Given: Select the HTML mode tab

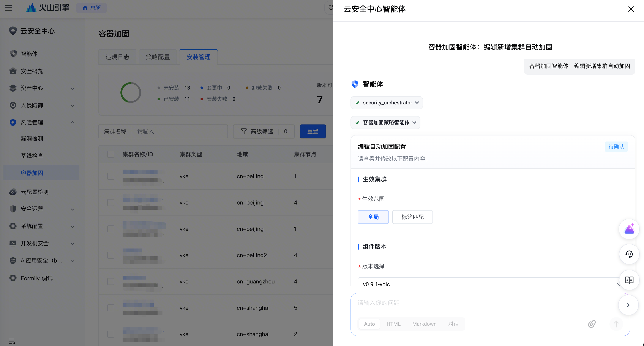Looking at the screenshot, I should pyautogui.click(x=393, y=324).
